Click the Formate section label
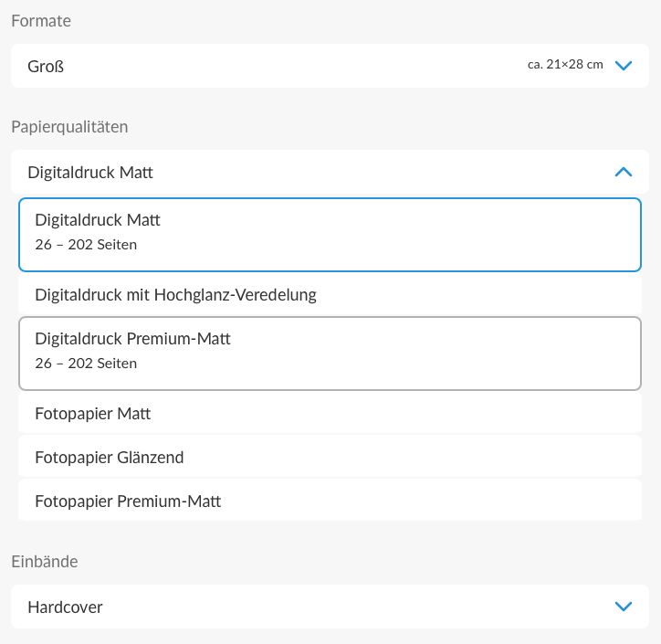Viewport: 661px width, 644px height. point(41,21)
